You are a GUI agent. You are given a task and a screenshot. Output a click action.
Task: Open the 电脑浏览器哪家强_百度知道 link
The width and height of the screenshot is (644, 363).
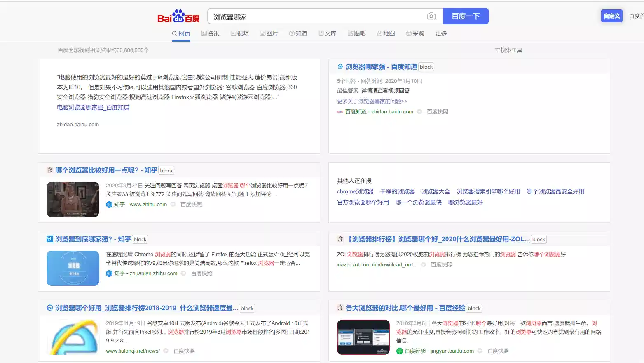(x=93, y=107)
